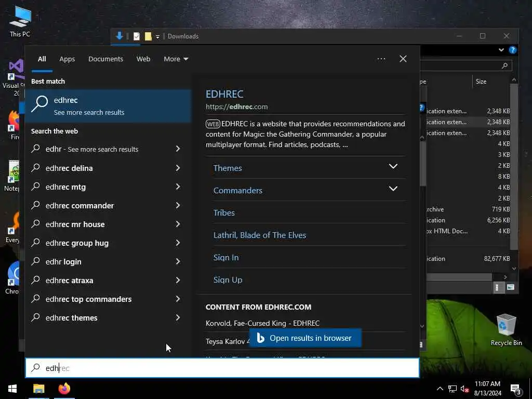Open the https://edhrec.com URL
The width and height of the screenshot is (532, 399).
236,107
